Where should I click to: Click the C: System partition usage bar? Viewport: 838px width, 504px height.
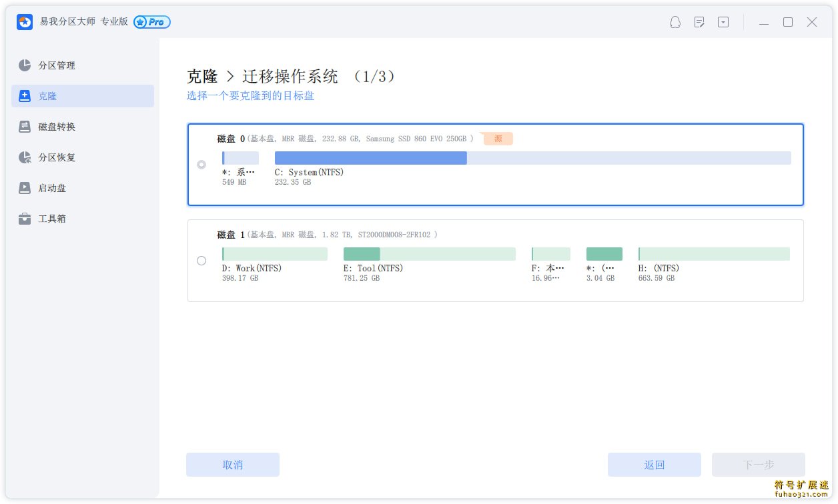(x=533, y=158)
